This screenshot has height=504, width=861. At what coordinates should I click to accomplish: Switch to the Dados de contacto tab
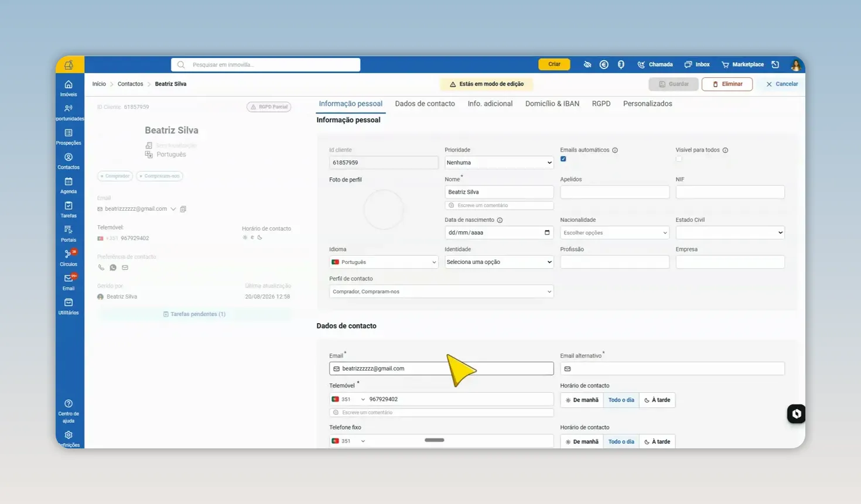pyautogui.click(x=425, y=104)
